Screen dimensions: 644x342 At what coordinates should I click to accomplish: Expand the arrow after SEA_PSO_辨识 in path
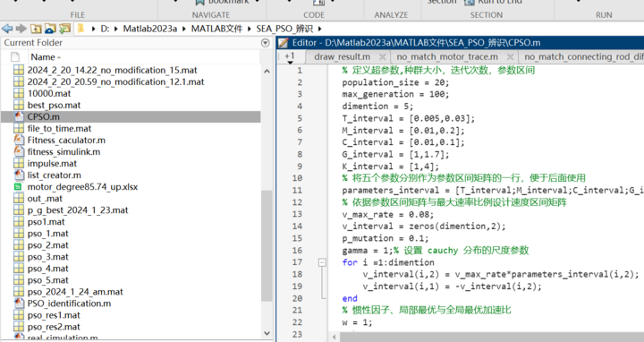(x=319, y=29)
